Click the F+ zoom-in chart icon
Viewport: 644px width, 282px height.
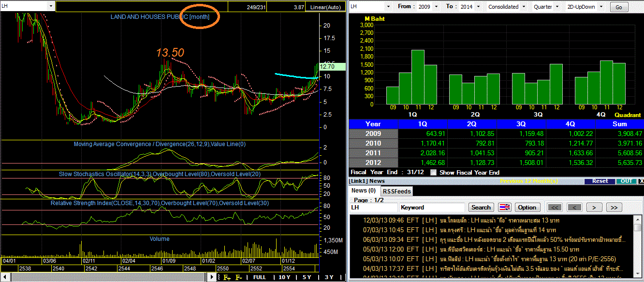227,277
